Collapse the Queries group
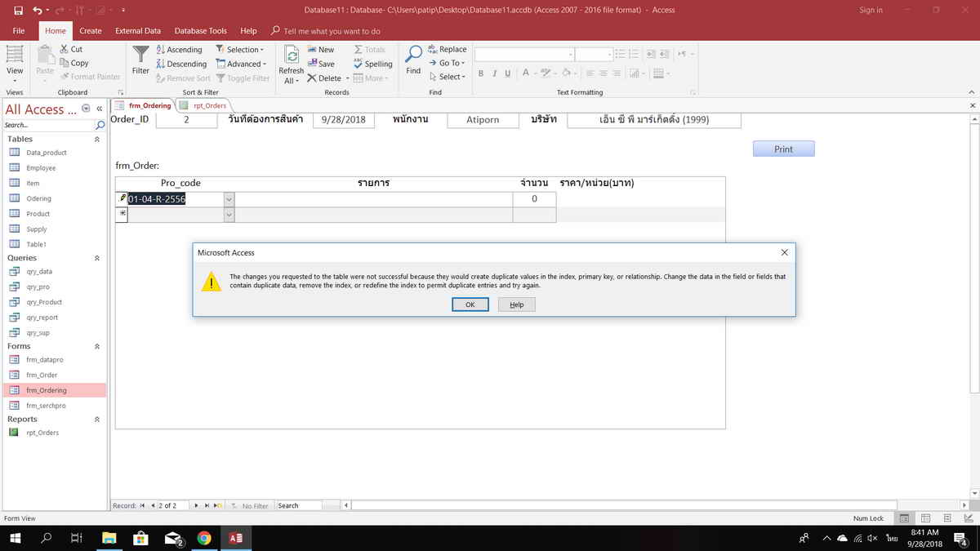This screenshot has width=980, height=551. tap(97, 258)
